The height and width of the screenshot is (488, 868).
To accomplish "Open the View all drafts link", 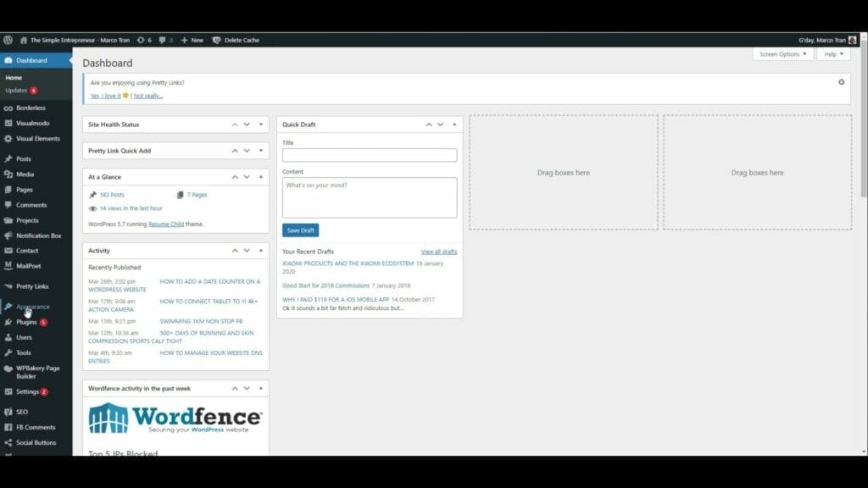I will pos(440,252).
